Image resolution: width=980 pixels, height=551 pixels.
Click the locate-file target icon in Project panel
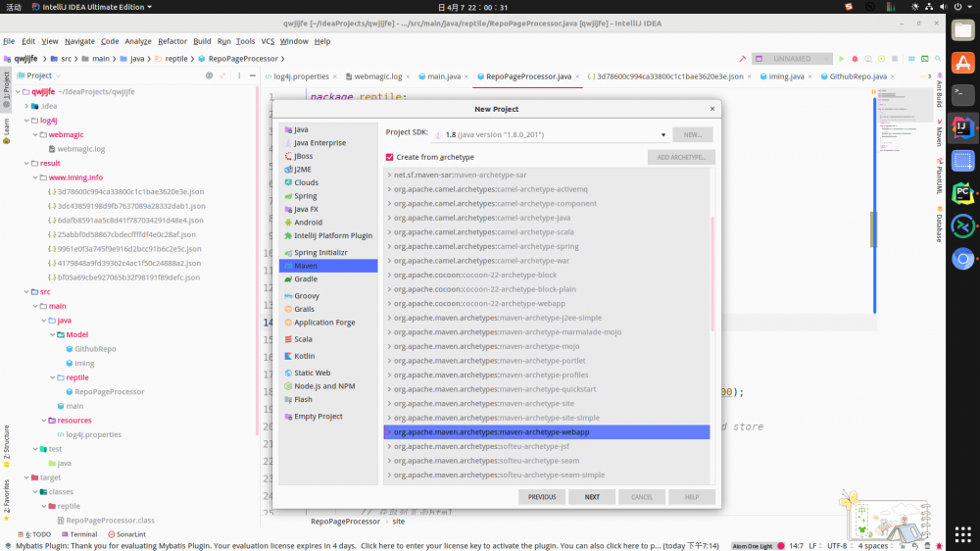(x=209, y=75)
